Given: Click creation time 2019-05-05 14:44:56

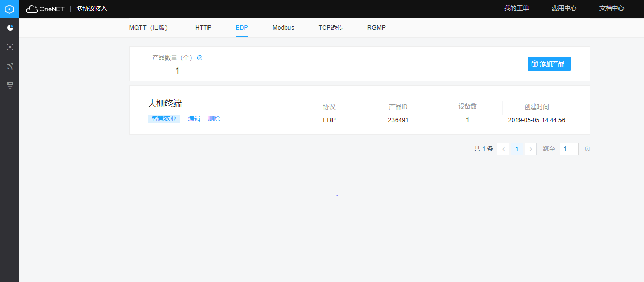Looking at the screenshot, I should click(536, 120).
